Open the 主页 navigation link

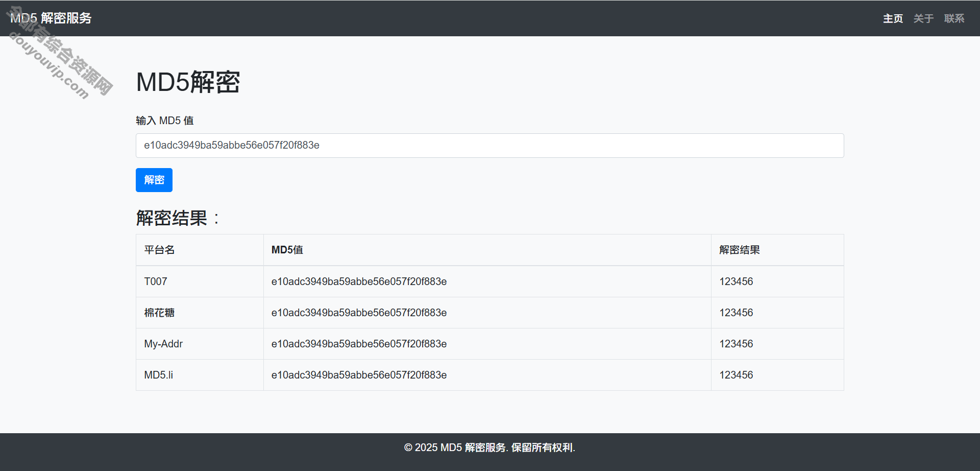coord(893,18)
